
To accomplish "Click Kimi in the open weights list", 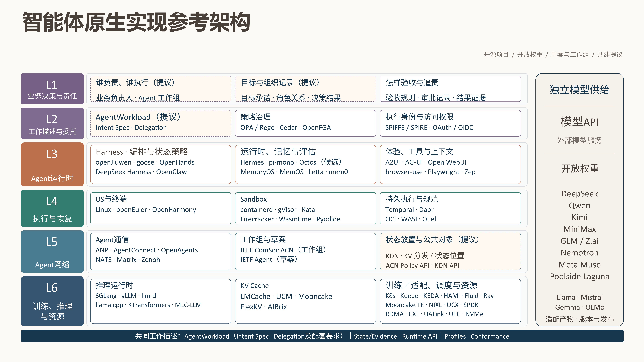I will point(579,217).
